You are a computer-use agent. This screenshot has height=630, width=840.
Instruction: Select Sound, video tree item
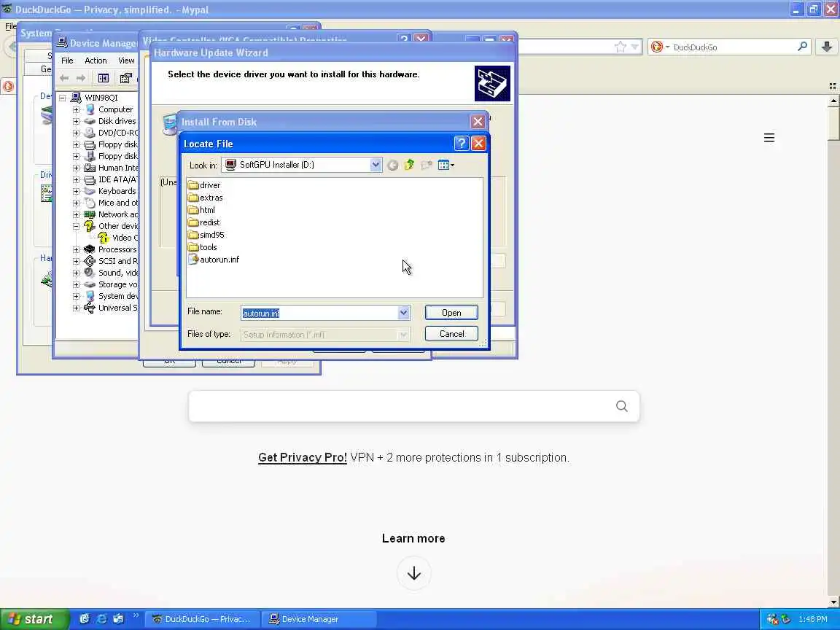click(x=111, y=273)
